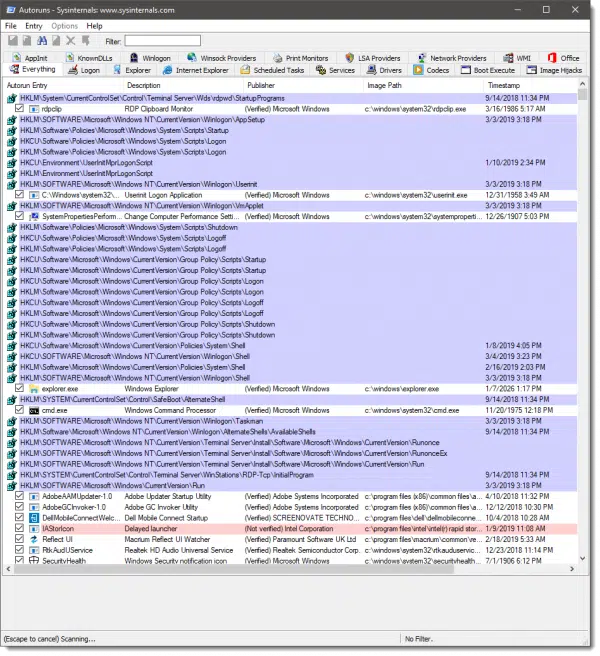600x656 pixels.
Task: Open Find with the binoculars icon
Action: coord(42,41)
